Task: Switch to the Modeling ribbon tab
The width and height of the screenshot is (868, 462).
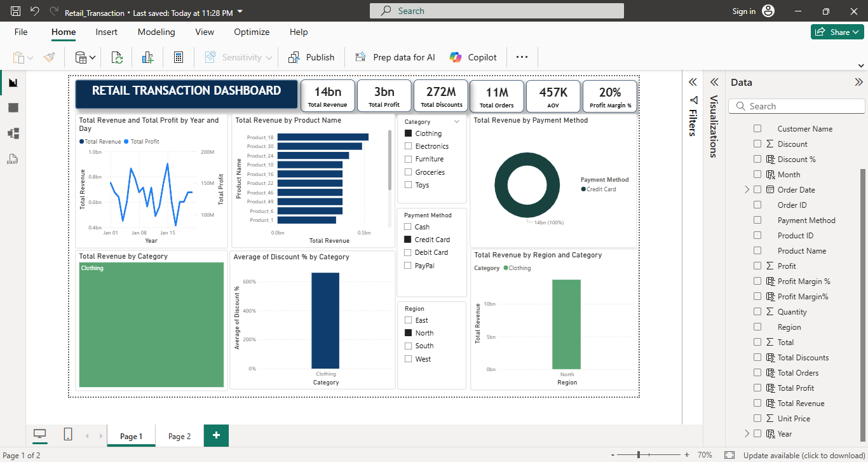Action: coord(156,32)
